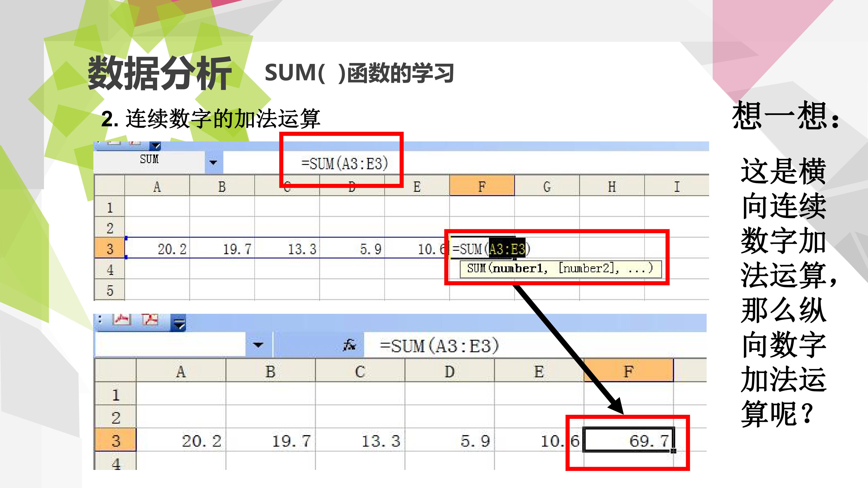Viewport: 868px width, 488px height.
Task: Click cell 19.7 in upper spreadsheet
Action: (x=222, y=248)
